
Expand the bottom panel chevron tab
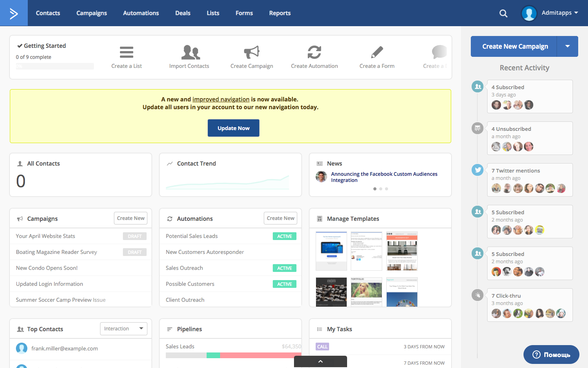[321, 361]
